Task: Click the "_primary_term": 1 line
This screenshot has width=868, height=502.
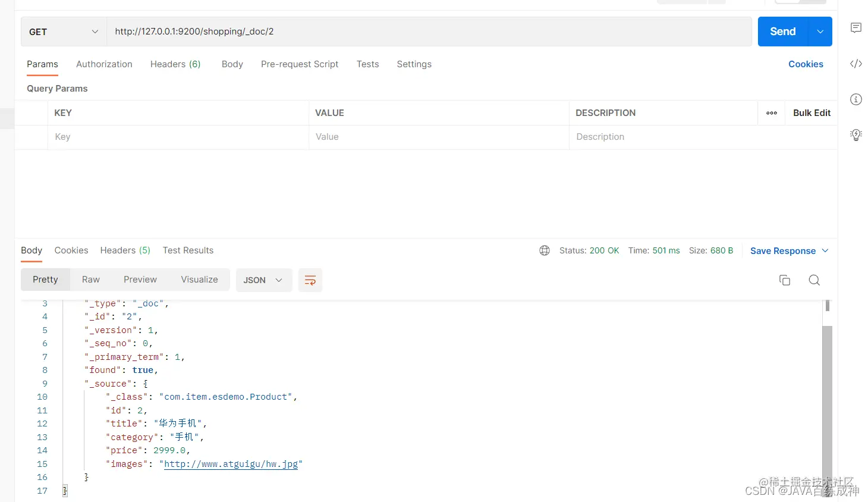Action: [134, 357]
